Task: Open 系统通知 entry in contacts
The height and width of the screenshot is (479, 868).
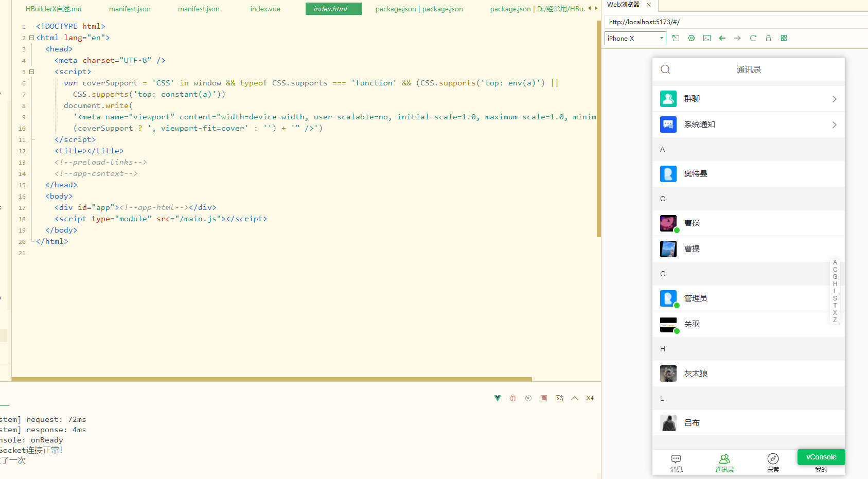Action: [749, 125]
